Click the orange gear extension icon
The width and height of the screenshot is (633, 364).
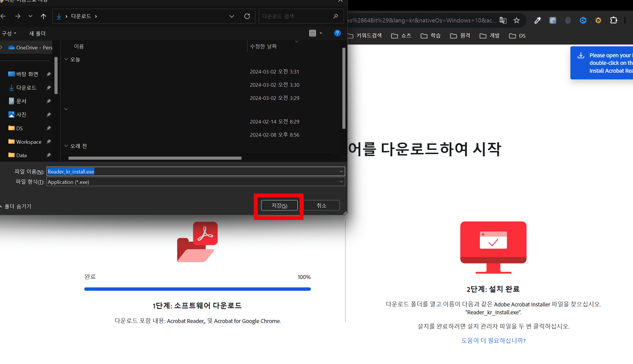coord(598,20)
